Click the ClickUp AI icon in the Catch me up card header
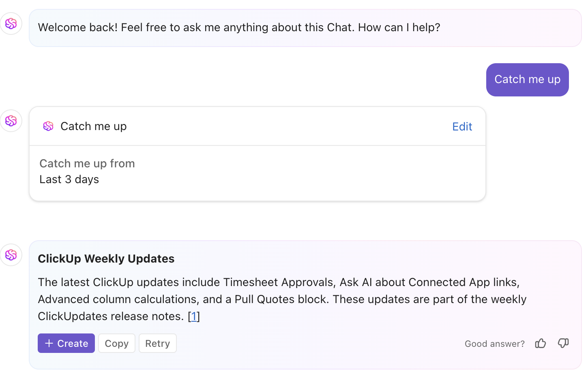588x376 pixels. pyautogui.click(x=48, y=126)
